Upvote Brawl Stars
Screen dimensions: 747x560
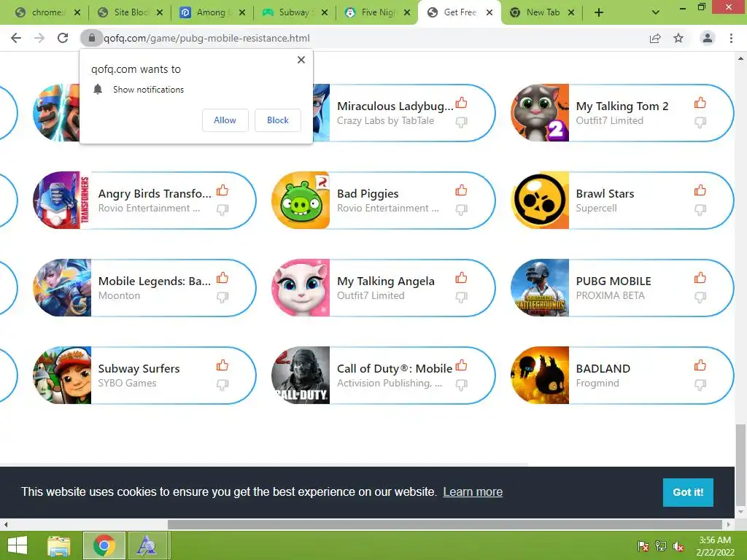[x=700, y=190]
